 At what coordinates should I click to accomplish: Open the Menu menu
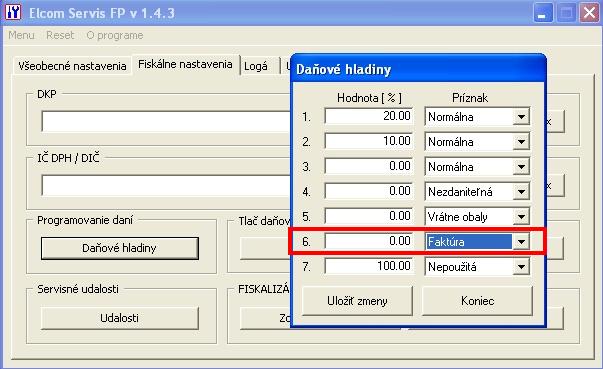pos(21,35)
